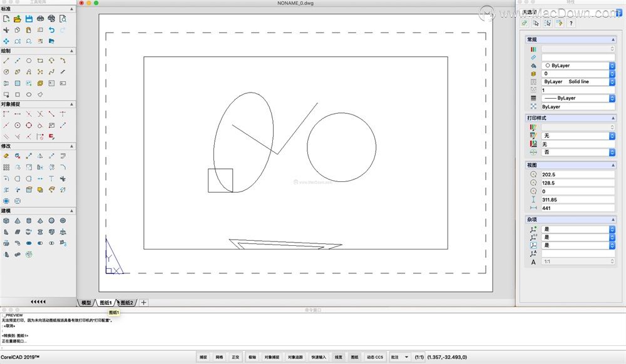This screenshot has height=364, width=626.
Task: Toggle 动态 CCS in status bar
Action: point(375,357)
